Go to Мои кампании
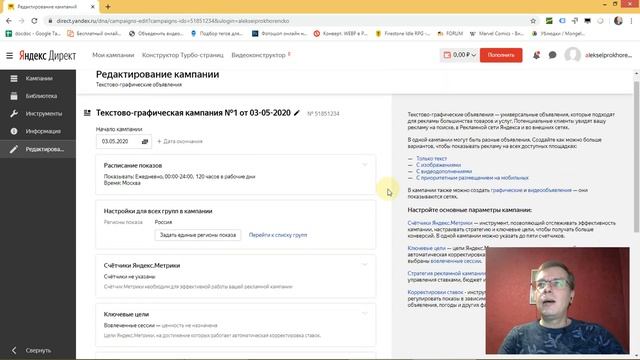The height and width of the screenshot is (360, 640). point(113,55)
